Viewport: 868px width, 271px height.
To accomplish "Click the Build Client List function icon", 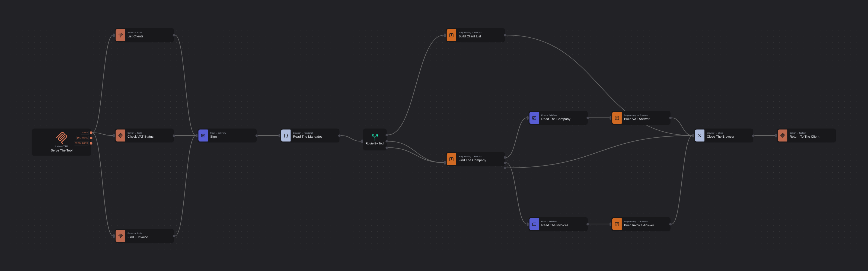I will click(x=451, y=35).
